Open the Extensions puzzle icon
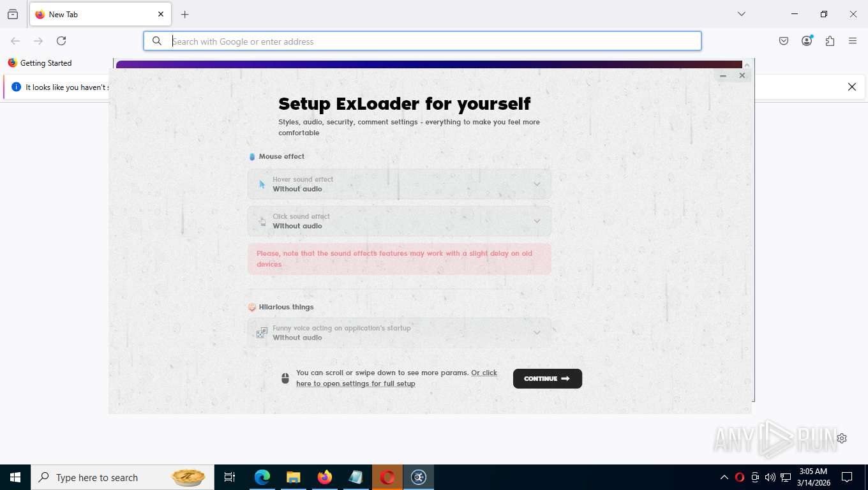Screen dimensions: 868x490 (830, 41)
